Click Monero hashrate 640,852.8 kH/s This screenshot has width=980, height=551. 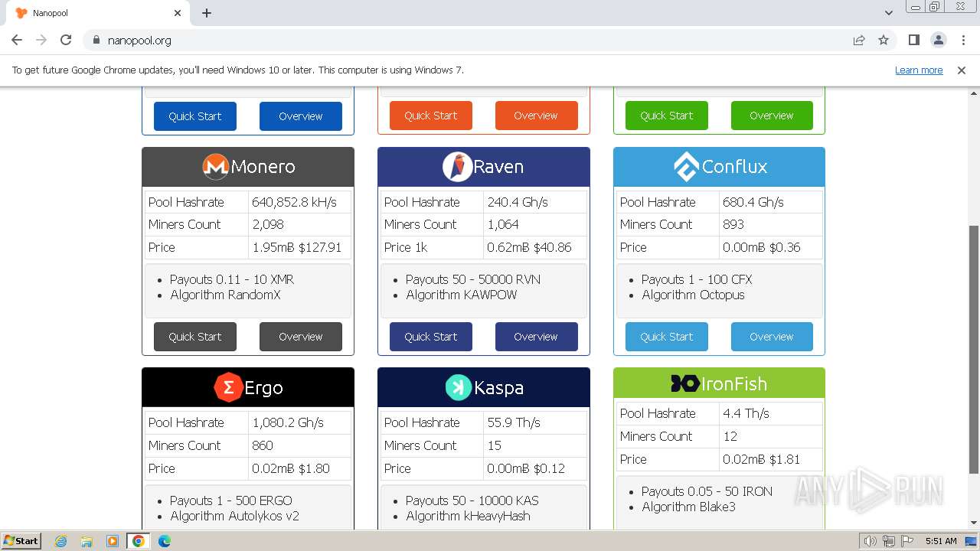(x=294, y=202)
